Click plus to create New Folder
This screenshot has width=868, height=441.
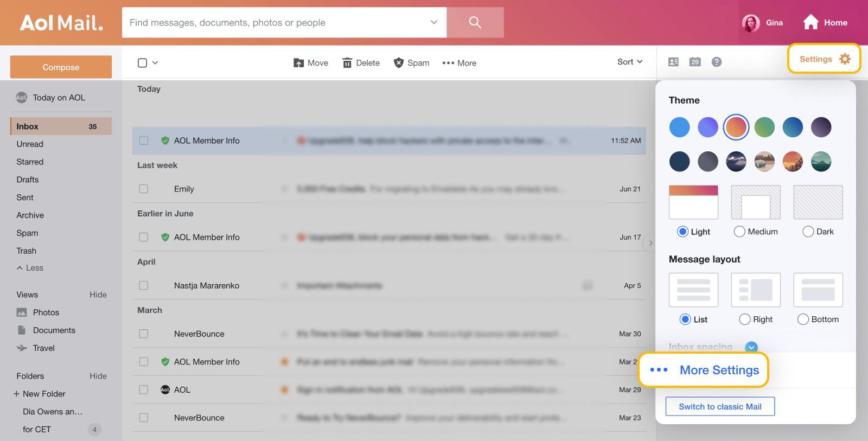[16, 394]
